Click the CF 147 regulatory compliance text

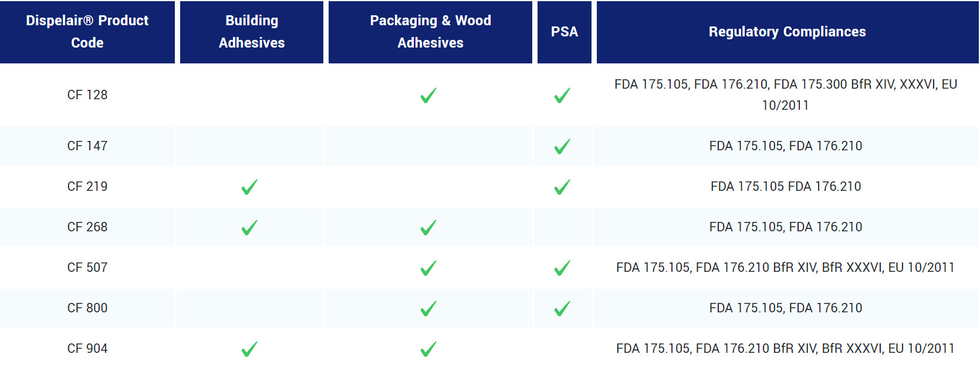tap(785, 146)
